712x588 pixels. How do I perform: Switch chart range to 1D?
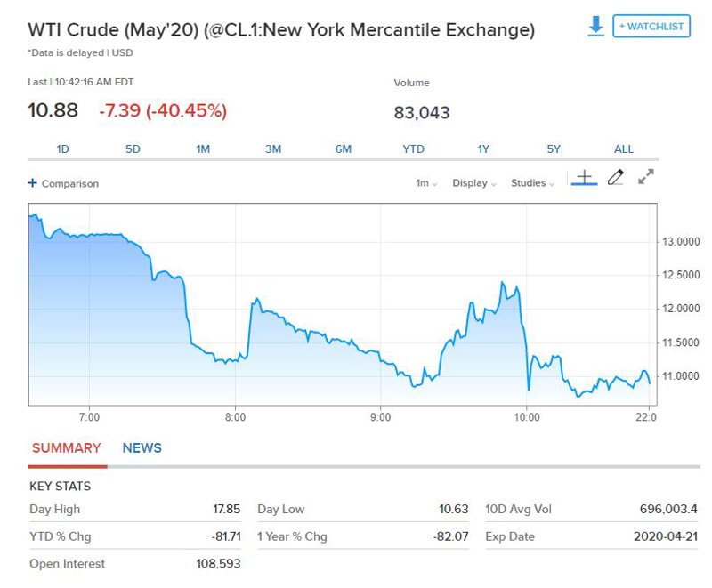click(x=62, y=149)
